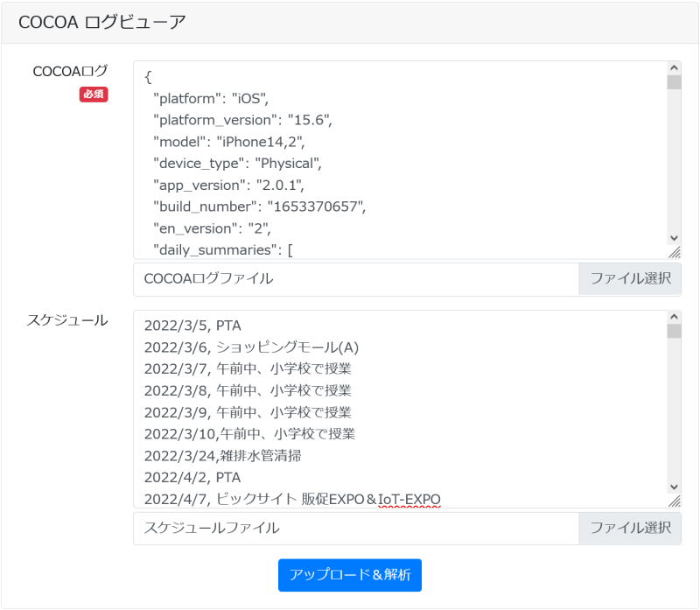The width and height of the screenshot is (700, 610).
Task: Click the 2022/3/8 午前中、小学校で授業 line
Action: (248, 390)
